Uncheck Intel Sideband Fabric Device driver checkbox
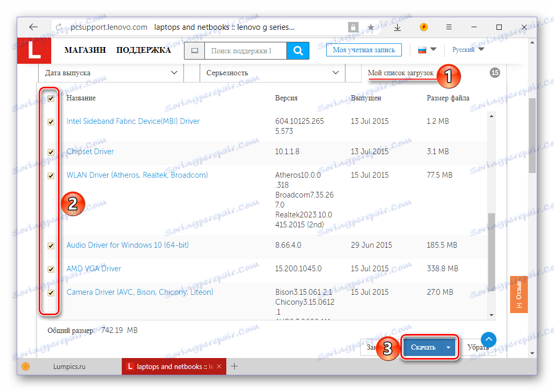 51,122
